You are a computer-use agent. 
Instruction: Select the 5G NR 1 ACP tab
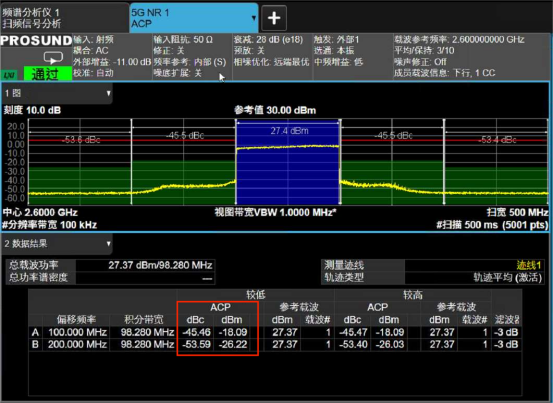(x=190, y=18)
